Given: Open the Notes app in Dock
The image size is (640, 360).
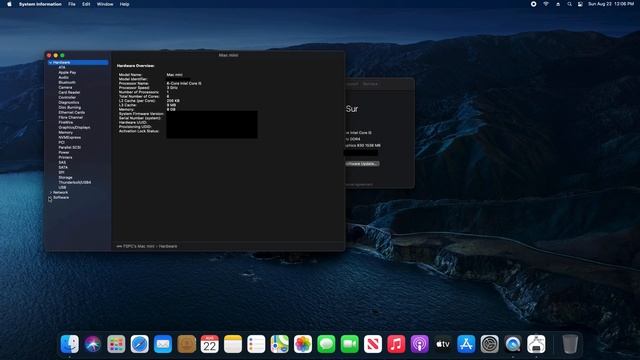Looking at the screenshot, I should pyautogui.click(x=233, y=344).
